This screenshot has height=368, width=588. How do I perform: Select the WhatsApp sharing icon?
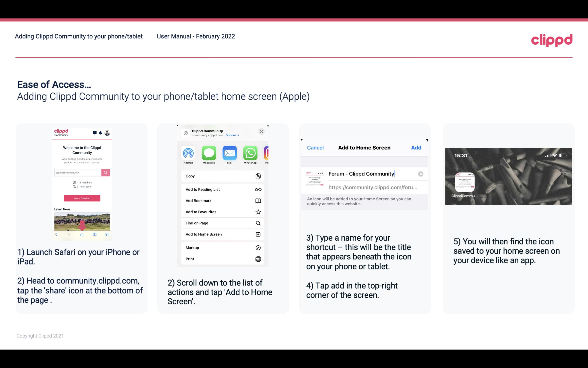(250, 153)
